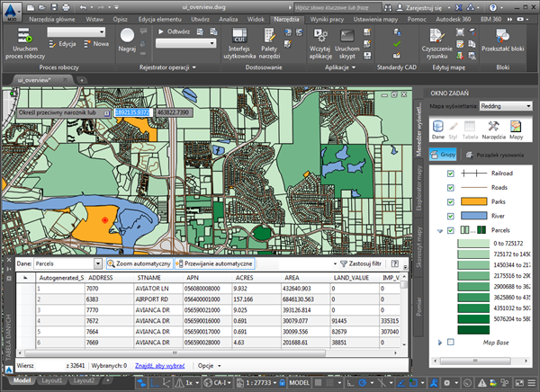Open the Dane icon in task pane

(x=438, y=128)
